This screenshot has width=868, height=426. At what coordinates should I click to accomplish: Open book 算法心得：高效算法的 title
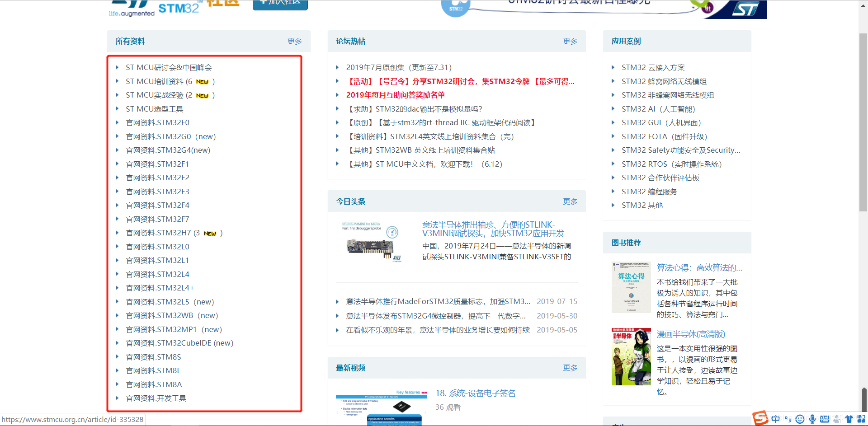click(x=699, y=267)
